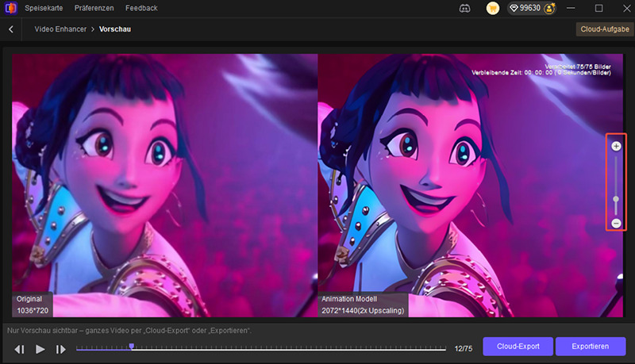Click the Video Enhancer breadcrumb
The image size is (635, 364).
(60, 29)
